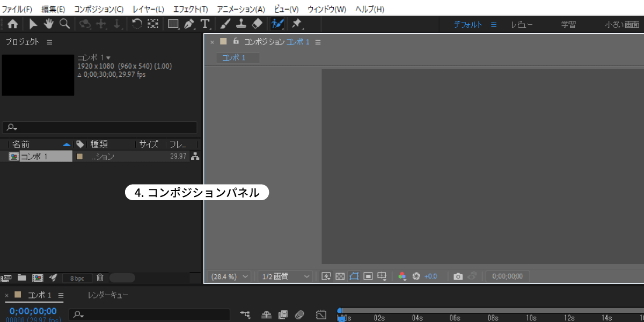644x322 pixels.
Task: Toggle the shy layers switch in timeline
Action: point(267,314)
